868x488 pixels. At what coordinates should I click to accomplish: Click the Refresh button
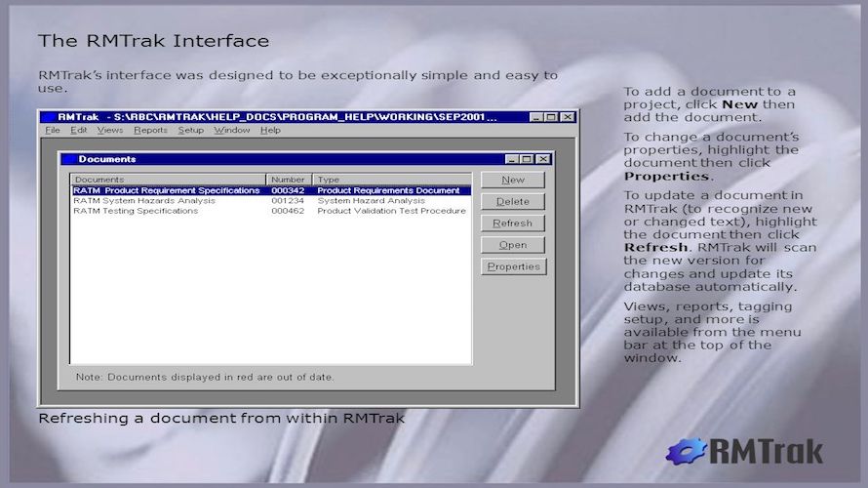[513, 224]
